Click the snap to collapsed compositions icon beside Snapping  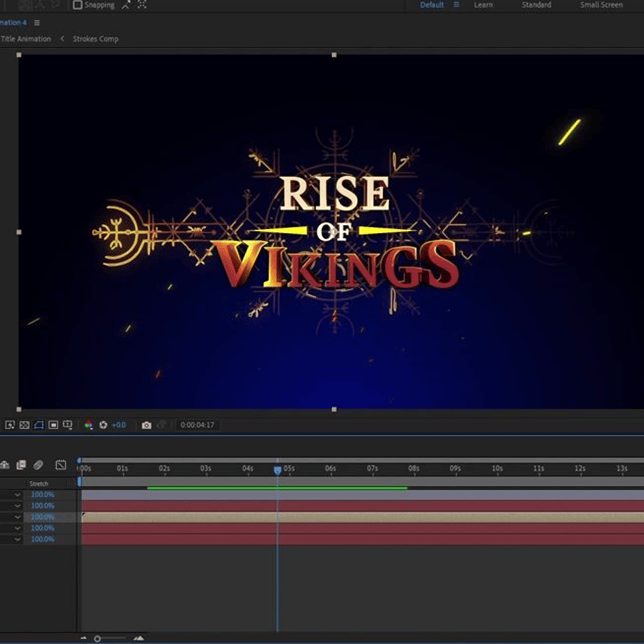[x=126, y=5]
